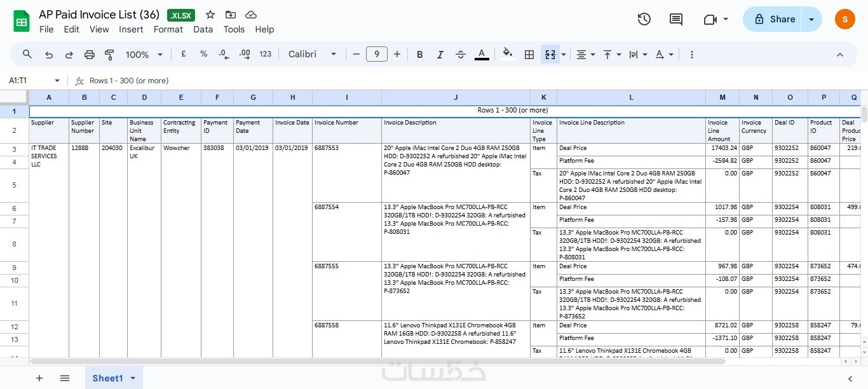Open the Calibri font dropdown
The width and height of the screenshot is (868, 389).
tap(312, 55)
